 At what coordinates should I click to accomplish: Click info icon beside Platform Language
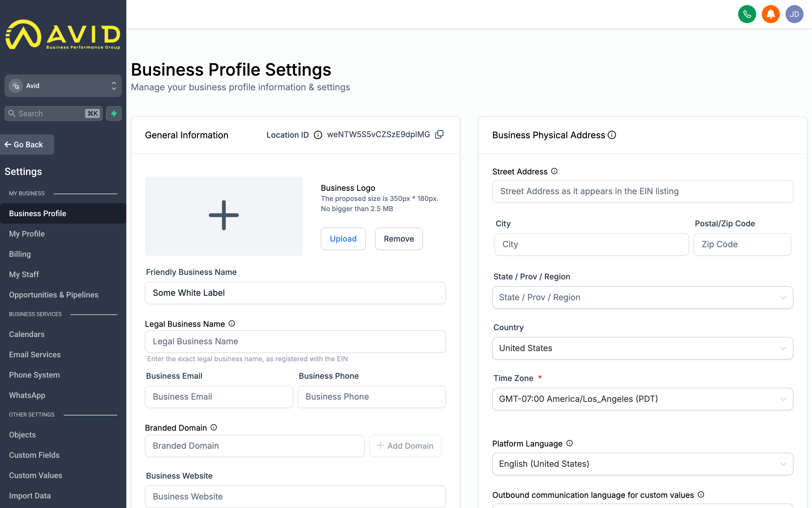570,443
